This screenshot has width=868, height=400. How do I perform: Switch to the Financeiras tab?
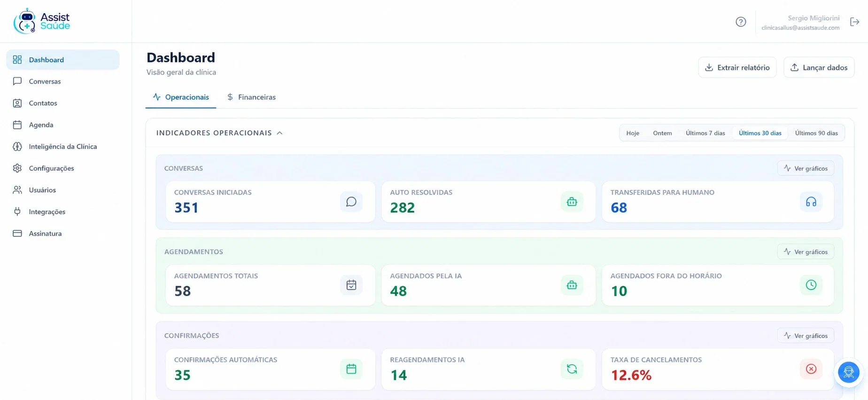251,97
